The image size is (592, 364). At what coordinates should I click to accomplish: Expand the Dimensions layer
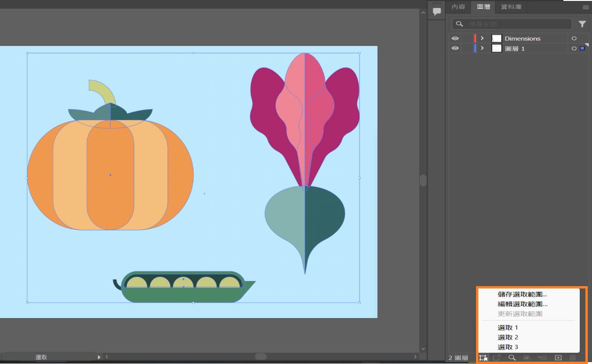click(x=482, y=38)
